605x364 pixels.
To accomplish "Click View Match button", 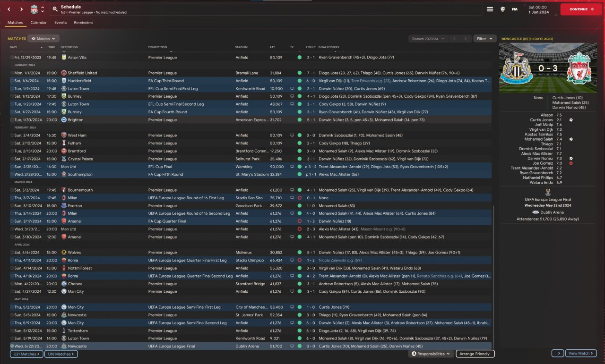I will [581, 353].
